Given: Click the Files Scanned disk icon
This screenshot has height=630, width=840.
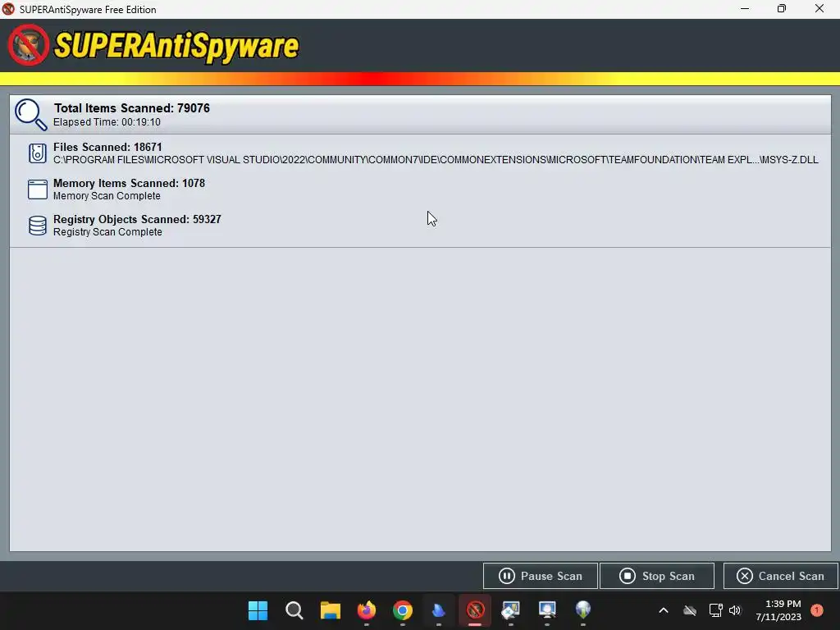Looking at the screenshot, I should (38, 153).
